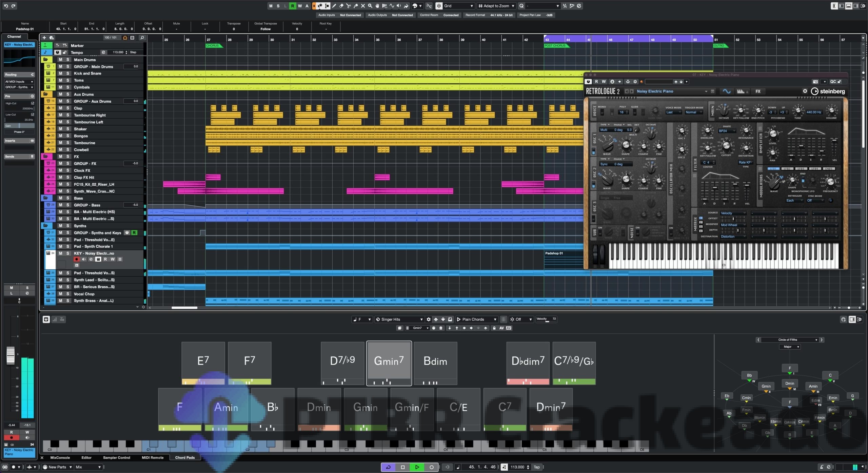Open the All MIDI Inputs routing dropdown

(19, 82)
